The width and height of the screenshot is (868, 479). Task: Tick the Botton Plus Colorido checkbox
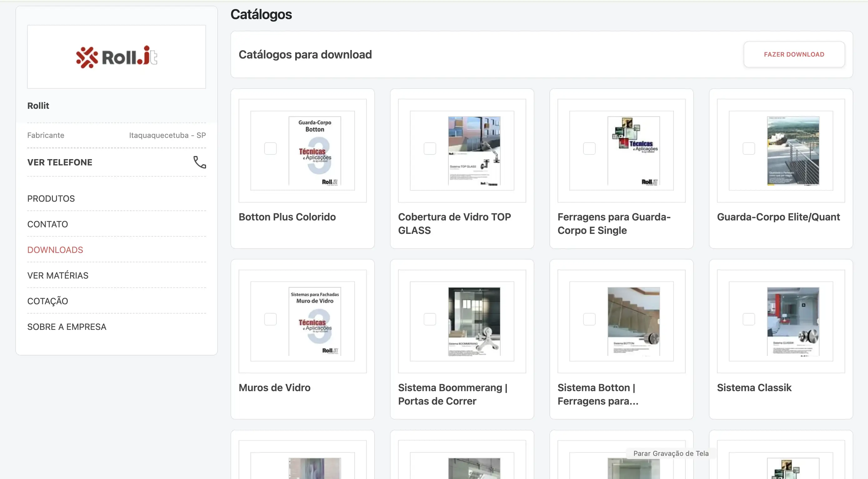[270, 149]
